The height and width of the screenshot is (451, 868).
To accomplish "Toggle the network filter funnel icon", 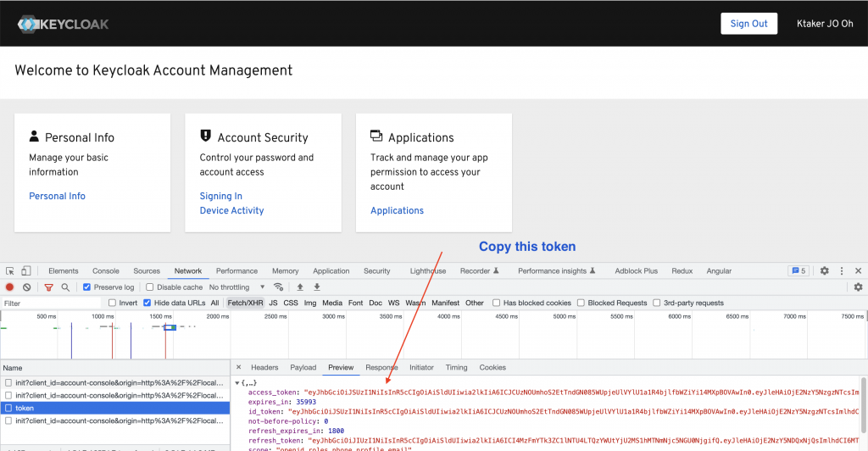I will [48, 287].
